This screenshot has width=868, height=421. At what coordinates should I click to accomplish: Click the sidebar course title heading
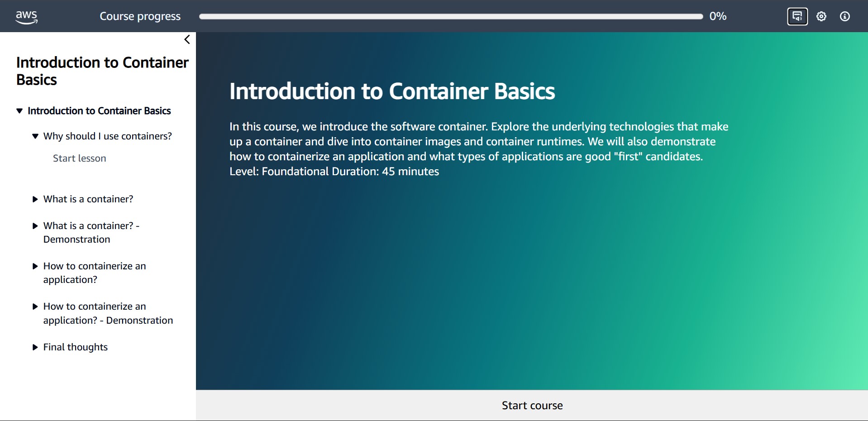(102, 71)
